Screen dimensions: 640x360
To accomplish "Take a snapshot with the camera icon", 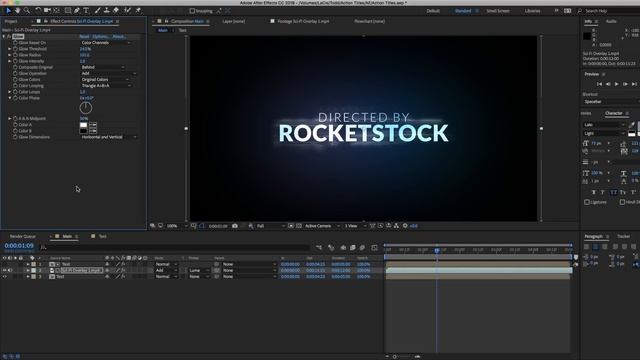I will 235,226.
